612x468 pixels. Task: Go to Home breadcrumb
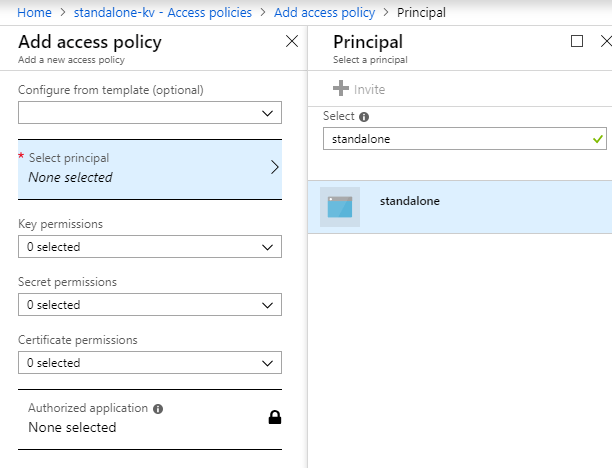(35, 13)
